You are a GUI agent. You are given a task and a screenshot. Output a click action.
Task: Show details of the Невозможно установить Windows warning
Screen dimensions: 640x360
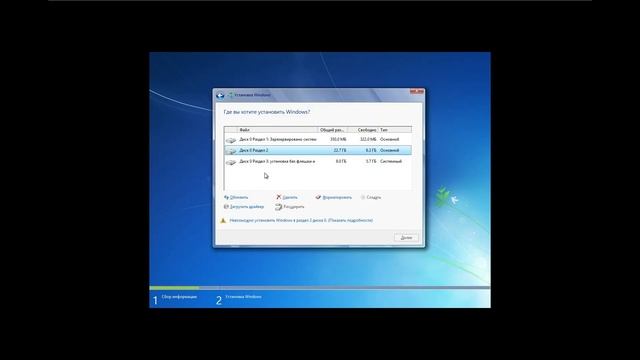[301, 220]
